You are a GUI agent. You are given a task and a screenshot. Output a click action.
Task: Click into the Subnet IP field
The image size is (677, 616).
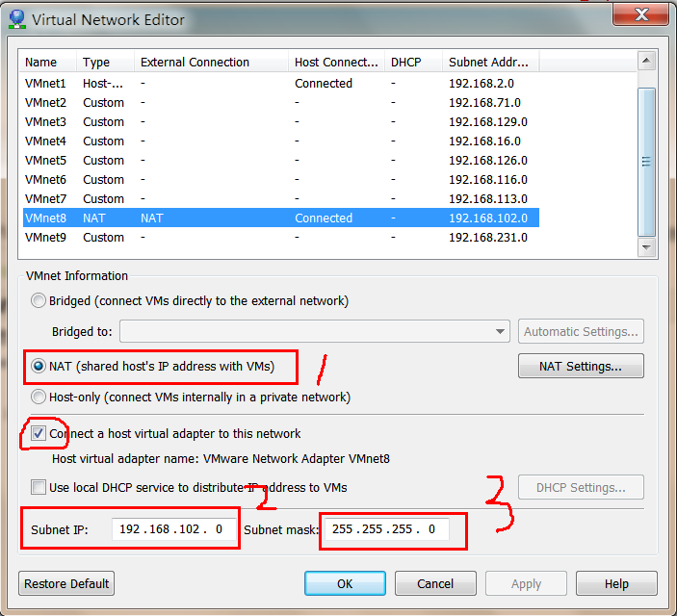173,529
